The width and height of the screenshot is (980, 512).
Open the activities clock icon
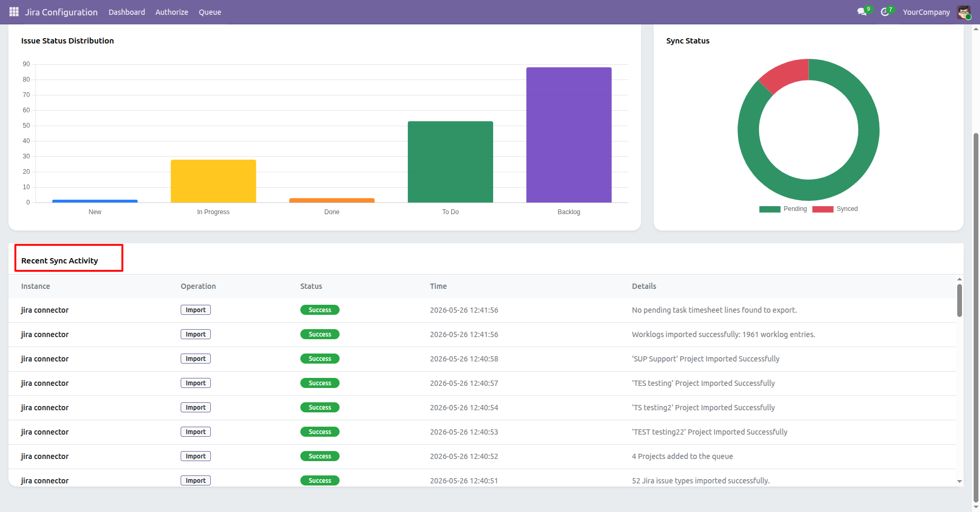coord(885,12)
